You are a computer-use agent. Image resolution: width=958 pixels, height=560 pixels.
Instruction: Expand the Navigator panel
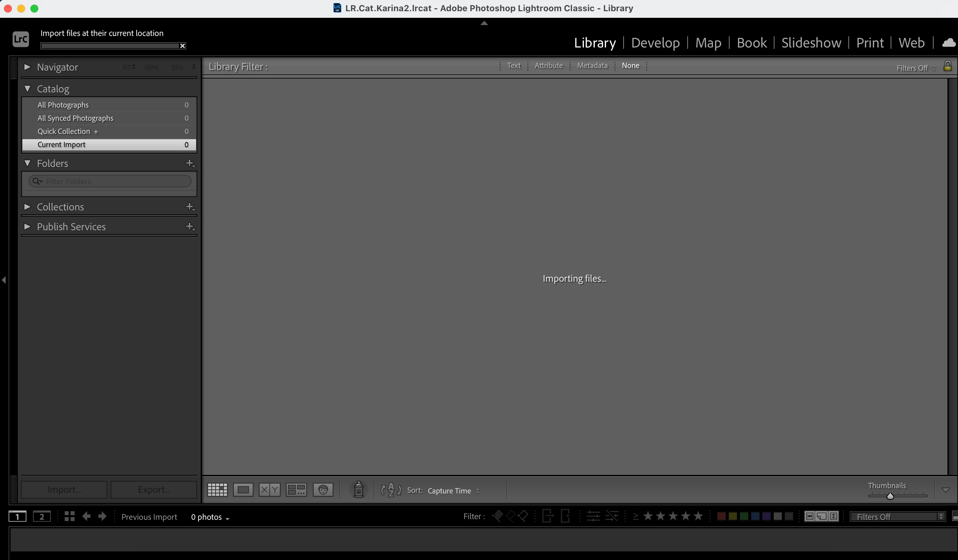click(27, 67)
